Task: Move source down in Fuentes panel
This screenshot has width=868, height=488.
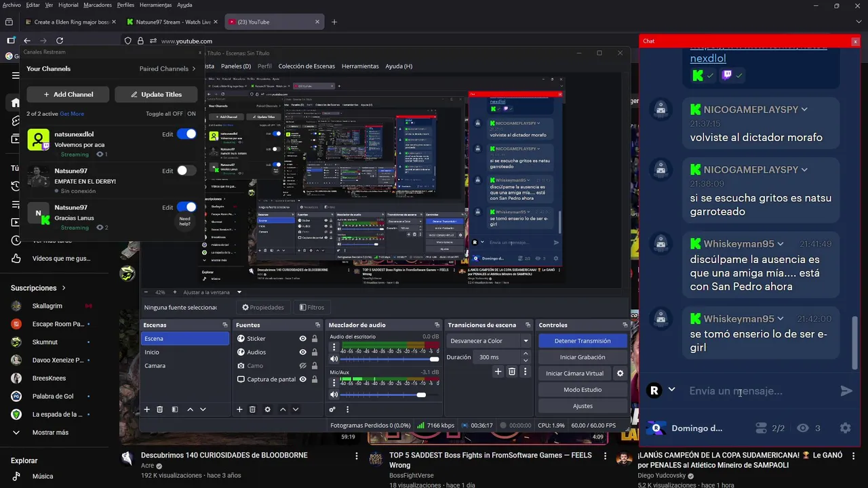Action: coord(296,409)
